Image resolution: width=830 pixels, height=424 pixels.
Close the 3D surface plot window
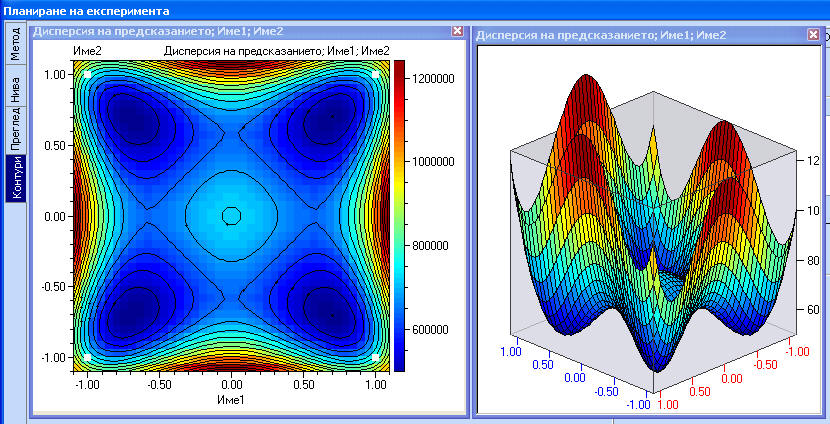click(813, 35)
